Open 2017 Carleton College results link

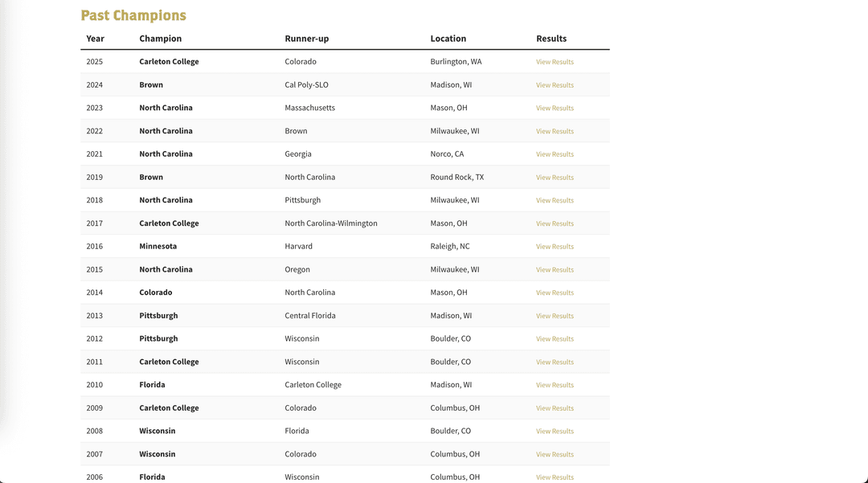pos(555,223)
